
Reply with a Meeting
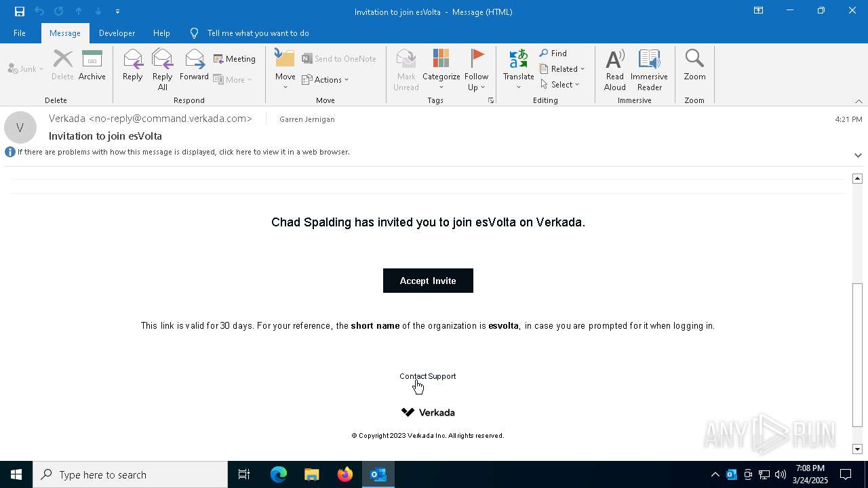click(x=235, y=59)
